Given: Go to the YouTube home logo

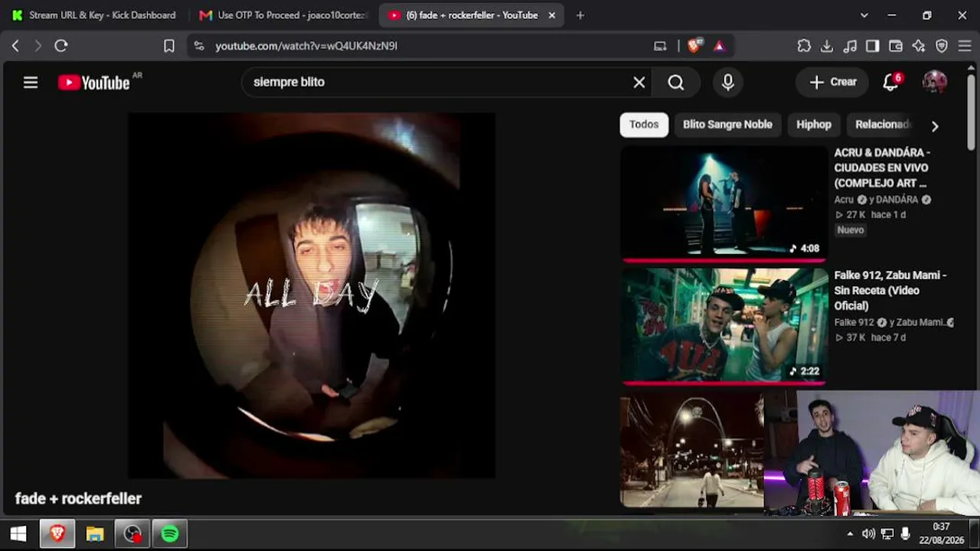Looking at the screenshot, I should (94, 83).
